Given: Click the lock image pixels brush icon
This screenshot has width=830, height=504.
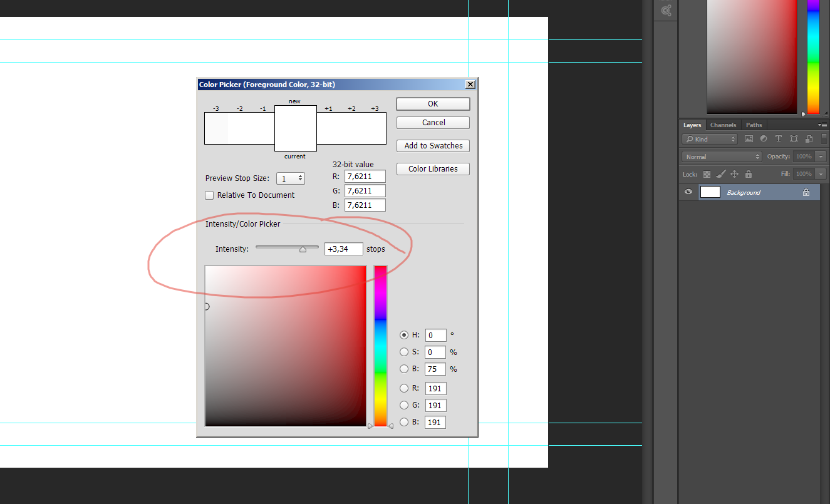Looking at the screenshot, I should coord(720,174).
